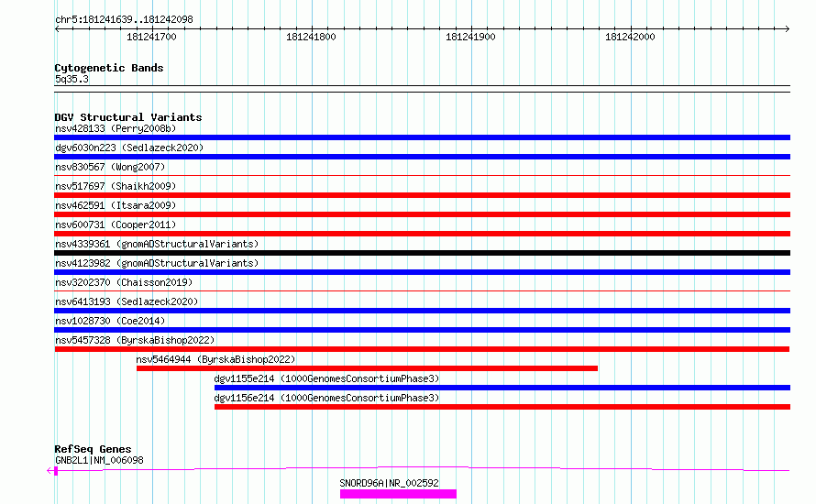Open variant nsv5464944 (ByrskaBishop2022) label
The height and width of the screenshot is (504, 816).
[x=215, y=359]
